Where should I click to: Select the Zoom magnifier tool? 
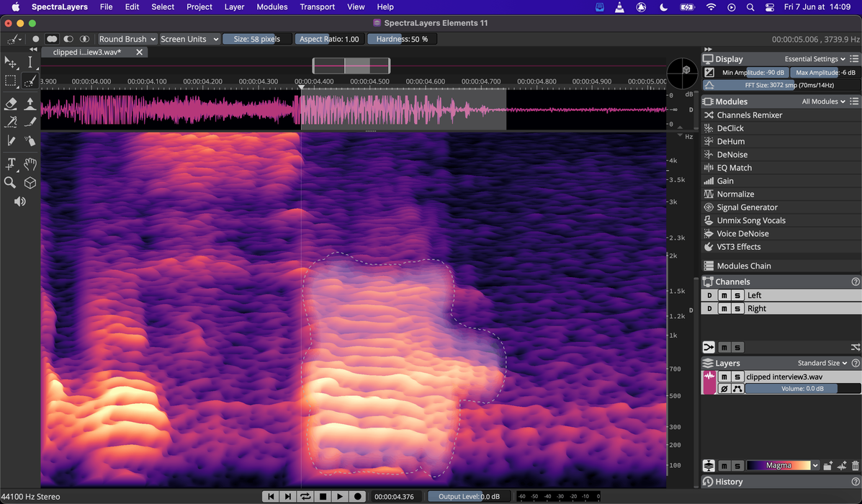11,183
